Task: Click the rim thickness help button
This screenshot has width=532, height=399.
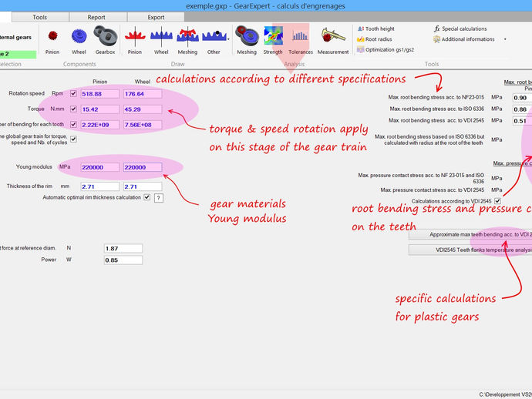Action: pos(159,198)
